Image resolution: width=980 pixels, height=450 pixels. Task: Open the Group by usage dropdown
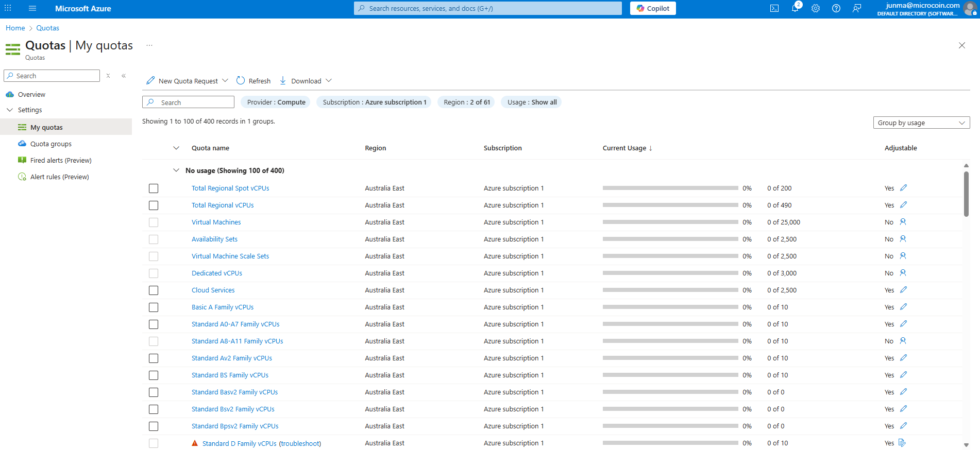pos(921,123)
